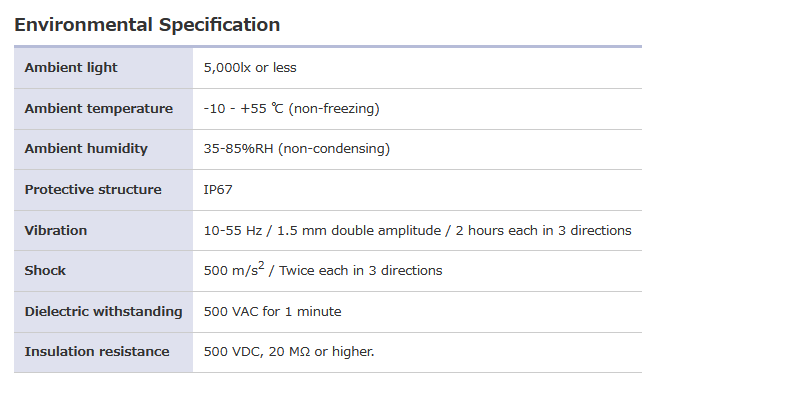Select the '500 VDC, 20 MΩ or higher' value
This screenshot has height=418, width=794.
click(288, 352)
